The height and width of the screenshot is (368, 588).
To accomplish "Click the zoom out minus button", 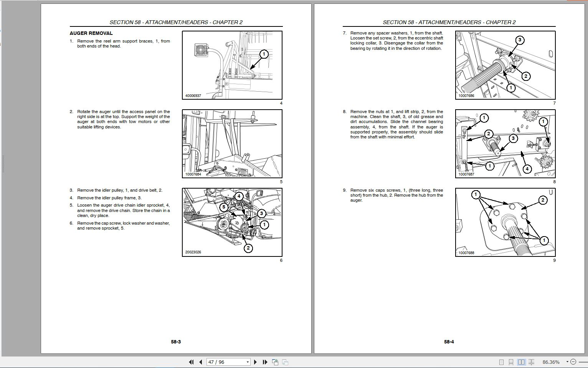I will [x=573, y=362].
